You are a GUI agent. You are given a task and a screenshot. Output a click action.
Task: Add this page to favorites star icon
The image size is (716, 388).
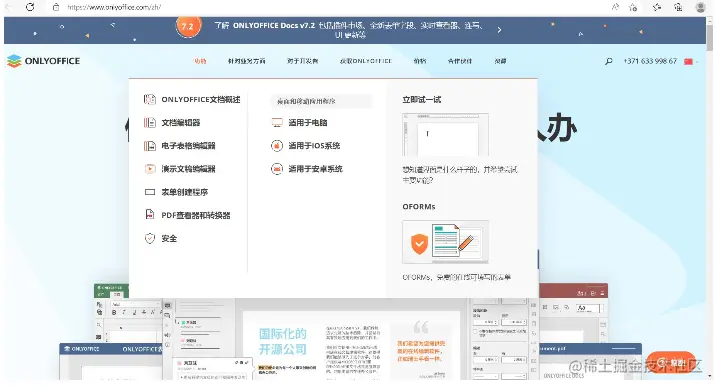pyautogui.click(x=633, y=7)
